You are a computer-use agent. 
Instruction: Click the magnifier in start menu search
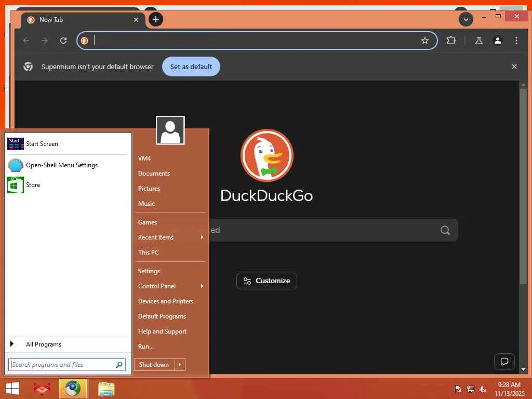[x=119, y=365]
